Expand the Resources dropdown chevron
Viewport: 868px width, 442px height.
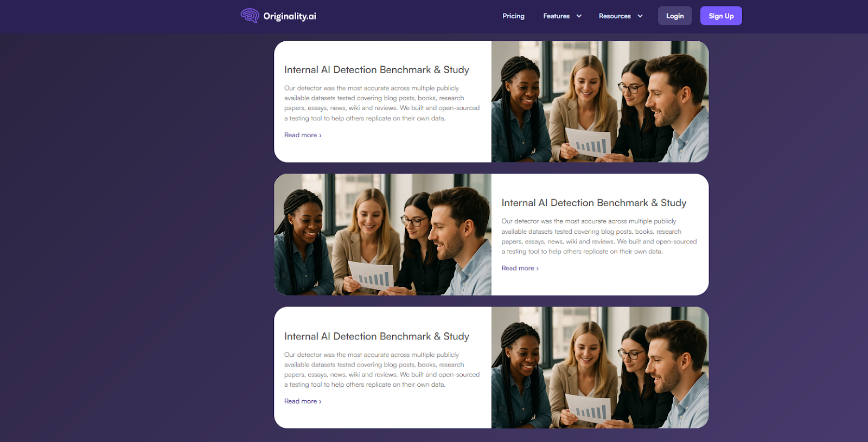(640, 16)
